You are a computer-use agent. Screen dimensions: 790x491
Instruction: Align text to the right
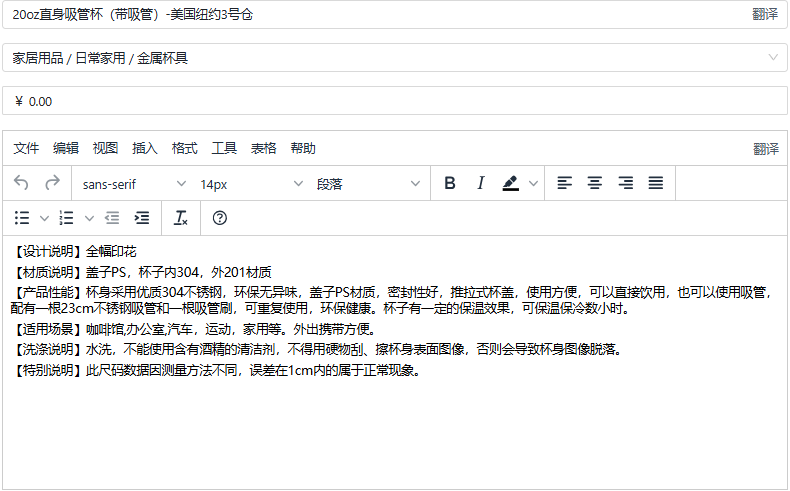point(626,183)
